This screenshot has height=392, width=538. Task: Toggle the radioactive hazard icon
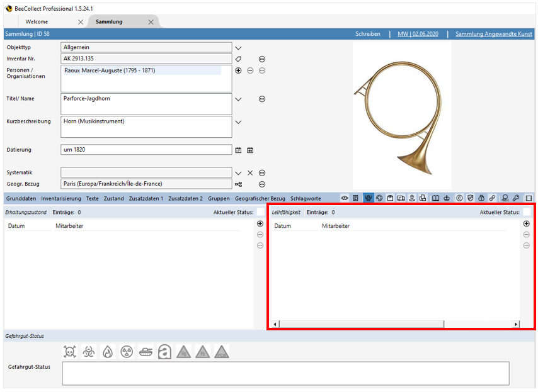pyautogui.click(x=127, y=352)
